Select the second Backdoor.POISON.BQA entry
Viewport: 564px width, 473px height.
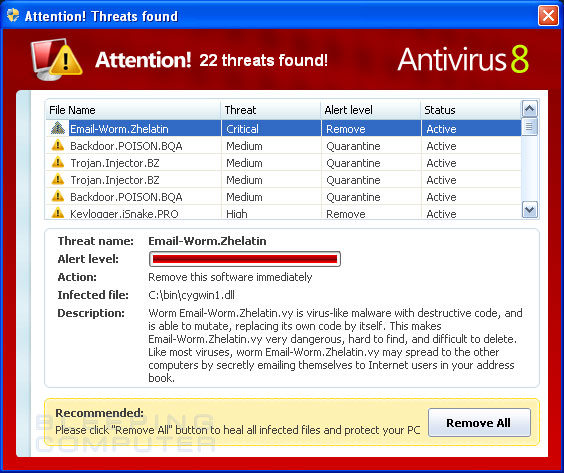tap(283, 197)
